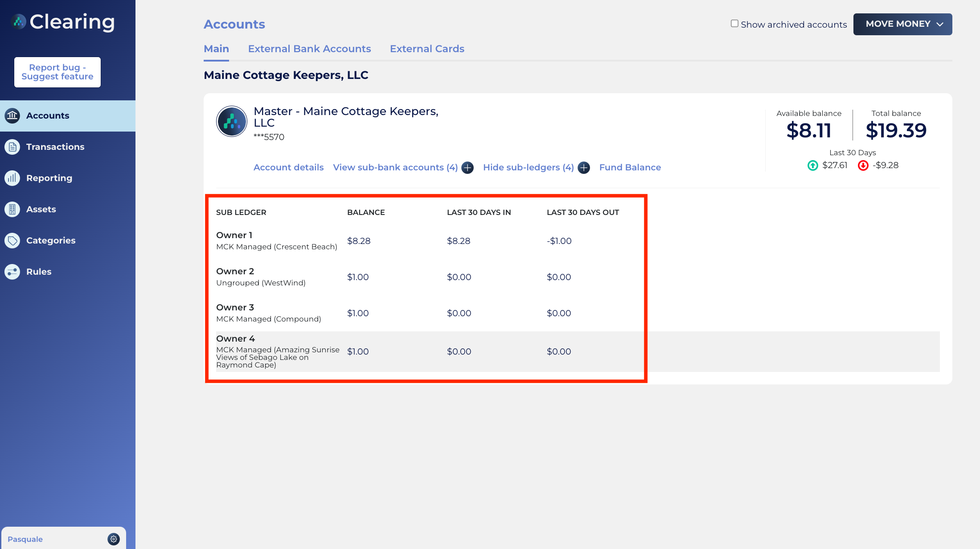This screenshot has height=549, width=980.
Task: Select Accounts in the sidebar
Action: [68, 116]
